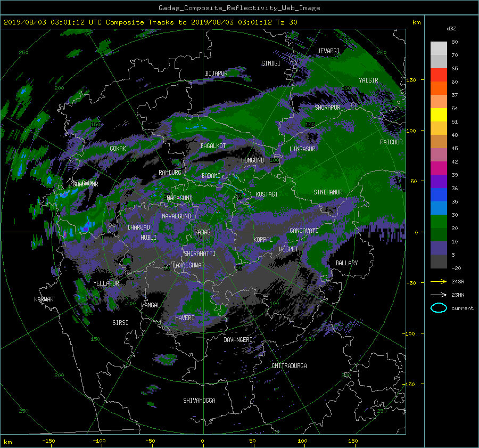
Task: Click the RAICHUR city label
Action: 391,142
